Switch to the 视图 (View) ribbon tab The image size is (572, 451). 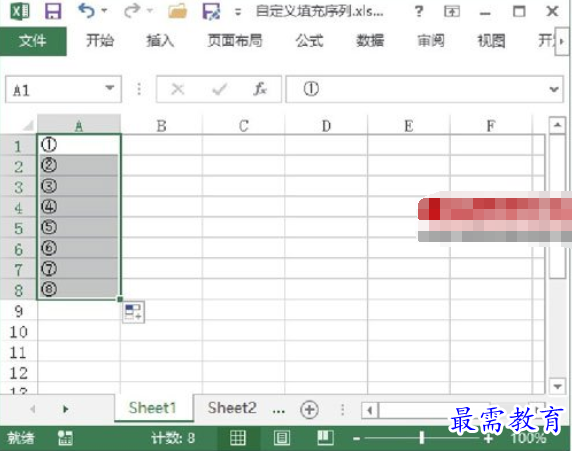491,41
